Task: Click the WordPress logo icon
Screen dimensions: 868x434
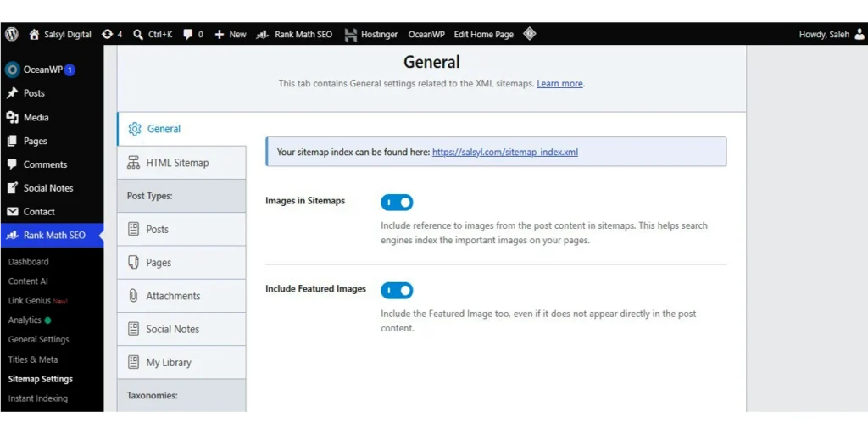Action: 12,34
